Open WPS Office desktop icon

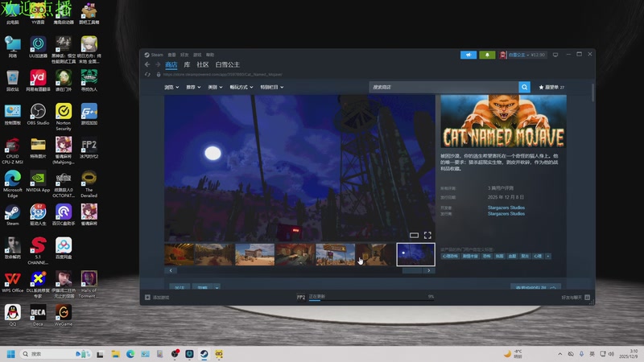point(12,282)
